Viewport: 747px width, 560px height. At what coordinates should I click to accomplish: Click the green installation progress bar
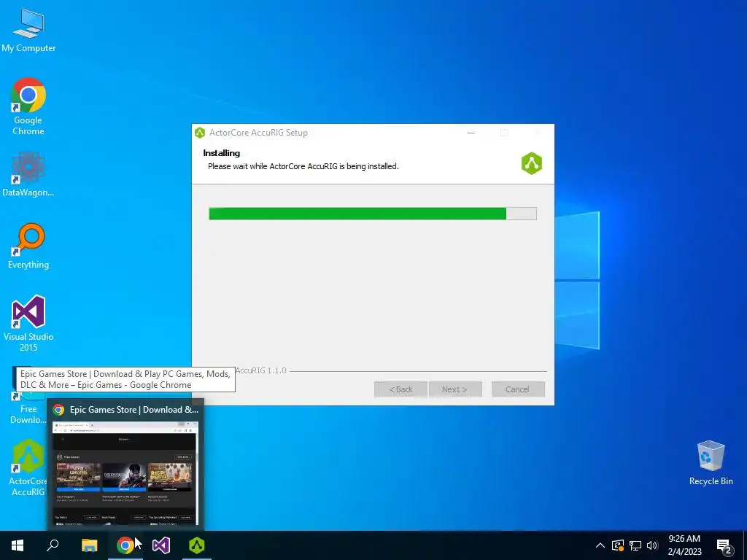tap(373, 214)
